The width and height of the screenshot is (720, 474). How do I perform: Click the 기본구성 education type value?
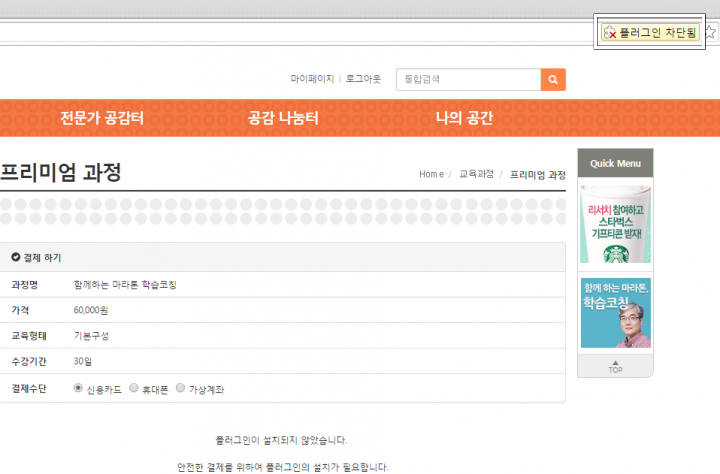[91, 336]
